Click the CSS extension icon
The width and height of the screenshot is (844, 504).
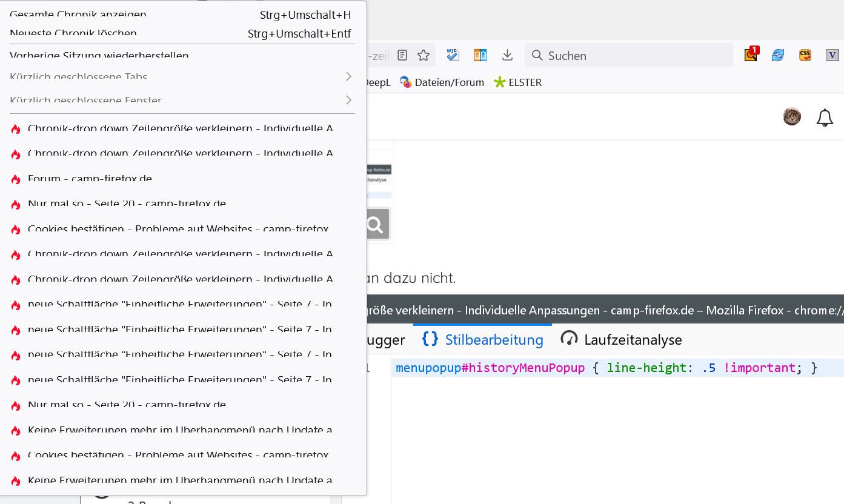coord(805,56)
